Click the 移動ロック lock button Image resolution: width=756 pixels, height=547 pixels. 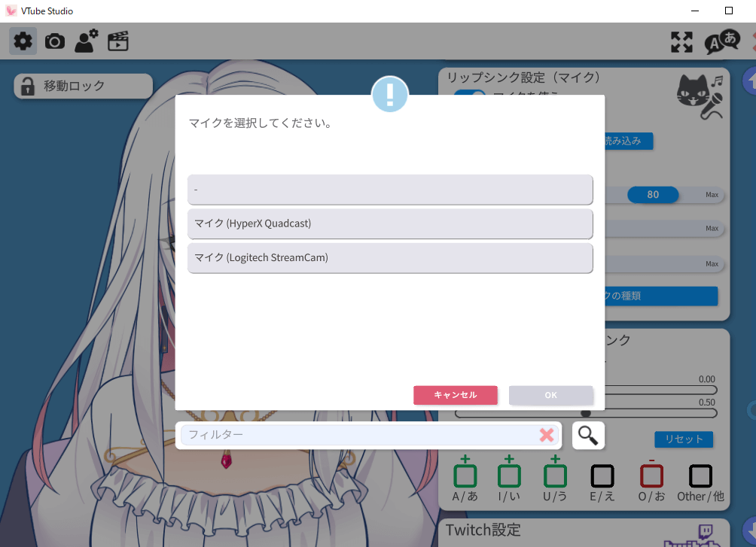pyautogui.click(x=84, y=87)
